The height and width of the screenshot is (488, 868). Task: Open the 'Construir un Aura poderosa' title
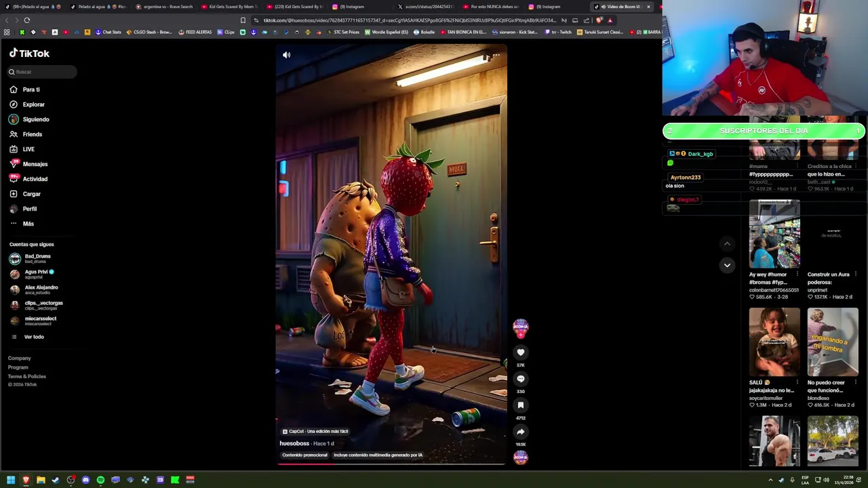pyautogui.click(x=829, y=279)
